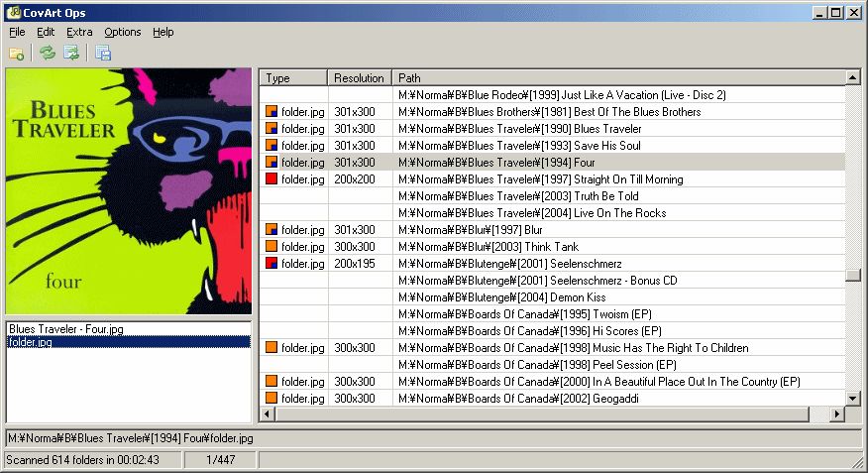Click the red-blue icon for Seelenschmerz row
Screen dimensions: 868x473
[271, 264]
